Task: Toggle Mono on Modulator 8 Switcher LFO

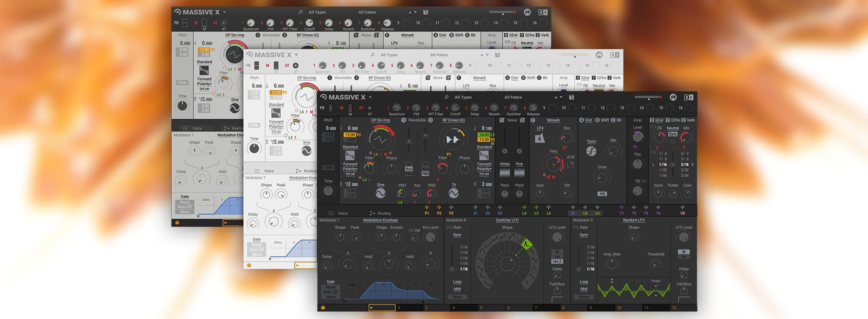Action: [x=457, y=297]
